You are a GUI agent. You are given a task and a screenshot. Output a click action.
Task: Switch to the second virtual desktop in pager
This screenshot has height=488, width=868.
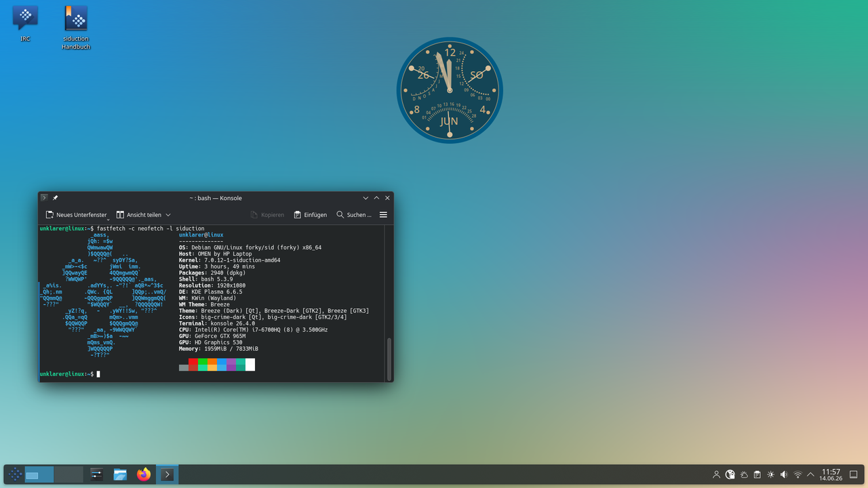[68, 474]
